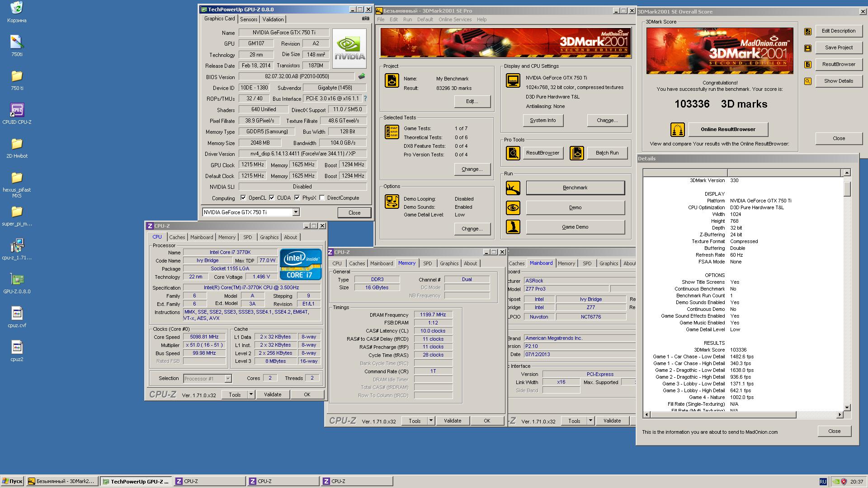The width and height of the screenshot is (868, 488).
Task: Click the Edit Description icon
Action: point(807,32)
